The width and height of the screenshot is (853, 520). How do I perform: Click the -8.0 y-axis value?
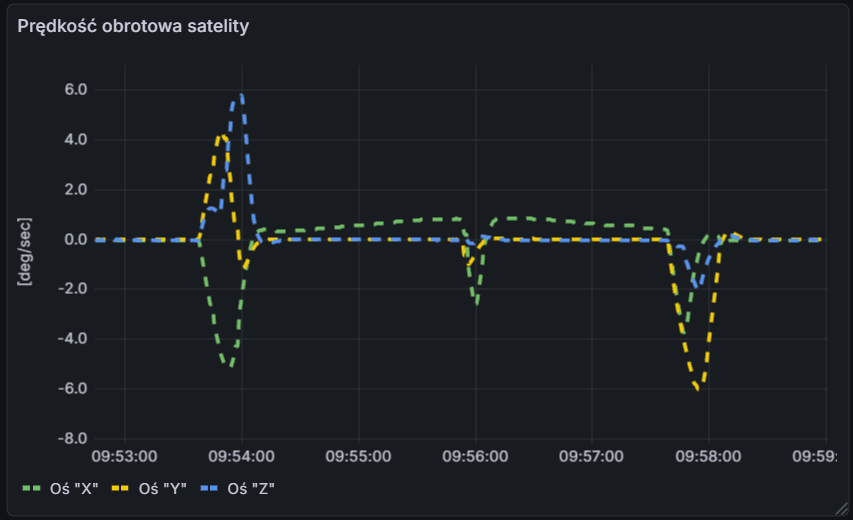[73, 438]
